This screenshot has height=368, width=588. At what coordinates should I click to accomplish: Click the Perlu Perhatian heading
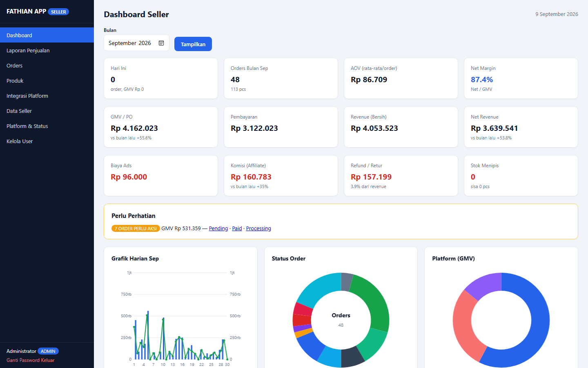(x=134, y=216)
